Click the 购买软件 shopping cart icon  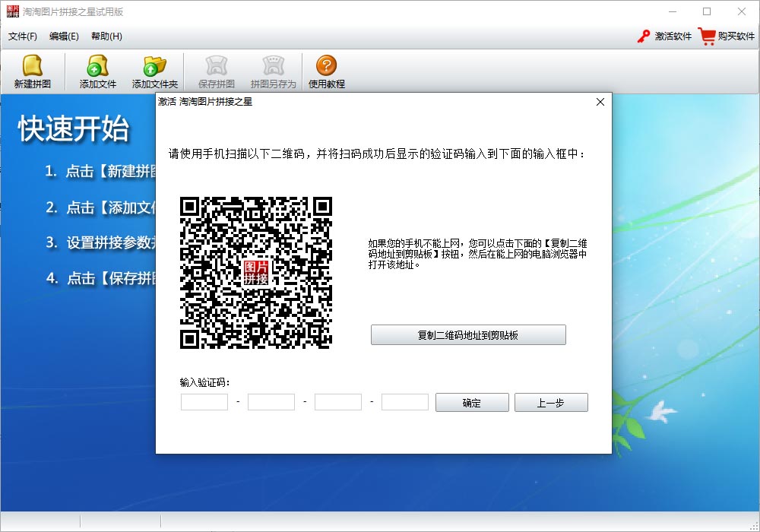pyautogui.click(x=707, y=36)
